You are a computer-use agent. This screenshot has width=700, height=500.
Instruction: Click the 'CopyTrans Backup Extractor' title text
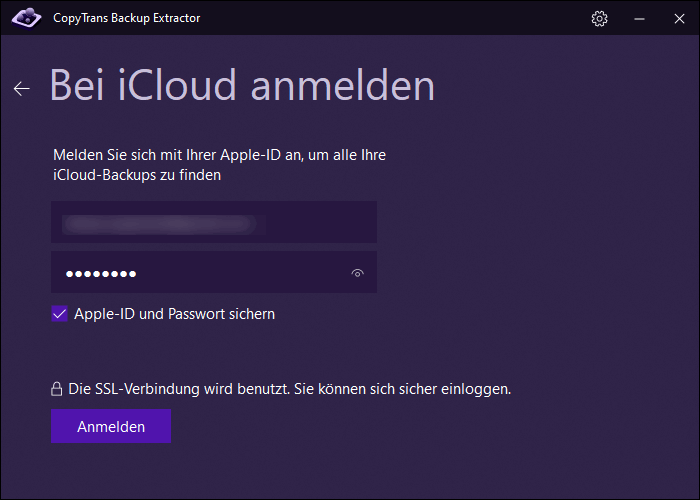click(126, 18)
